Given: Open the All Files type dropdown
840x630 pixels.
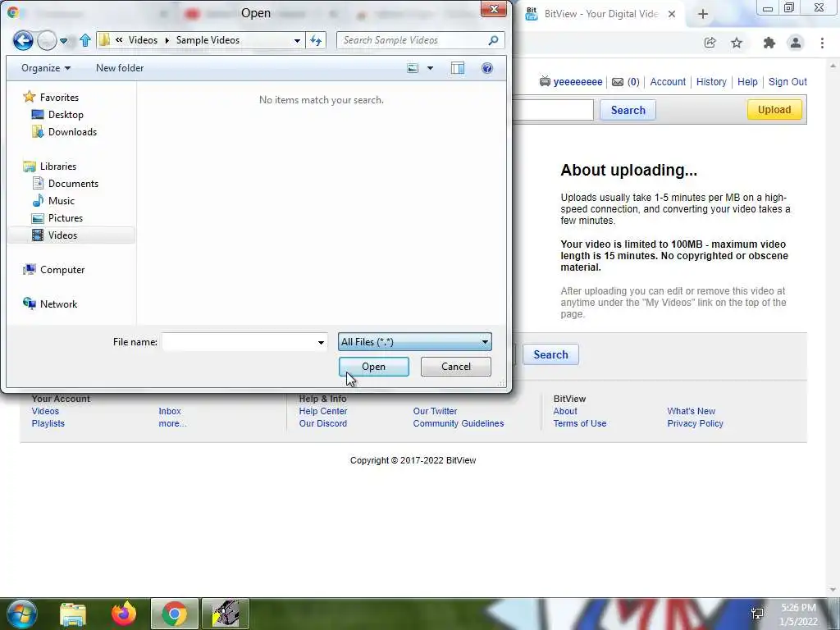Looking at the screenshot, I should (414, 342).
